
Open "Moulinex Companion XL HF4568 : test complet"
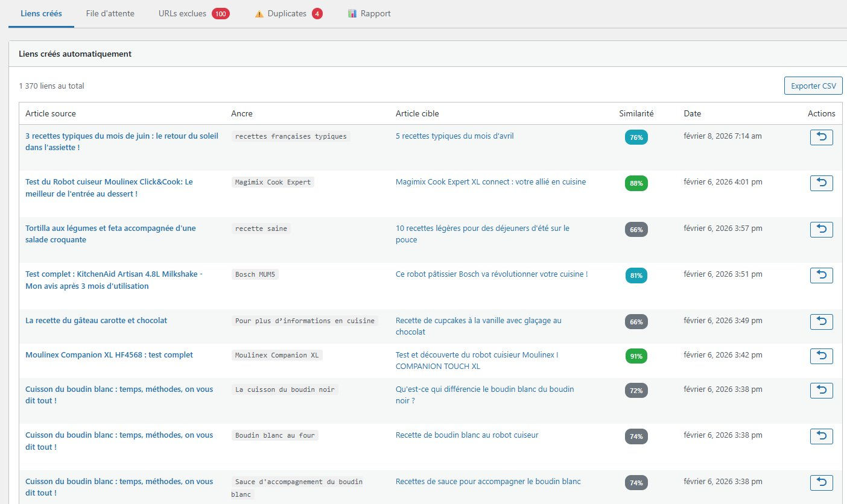click(109, 354)
